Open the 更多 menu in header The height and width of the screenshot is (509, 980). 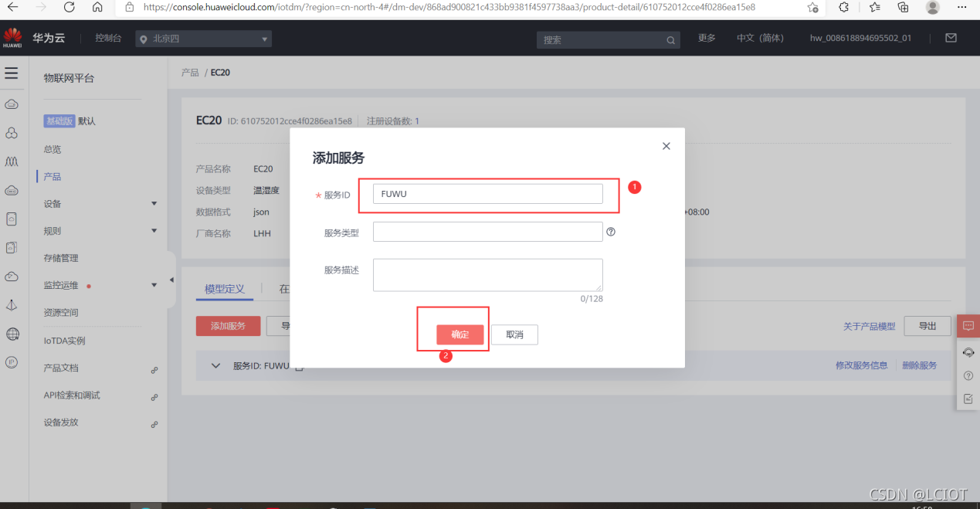pos(707,38)
